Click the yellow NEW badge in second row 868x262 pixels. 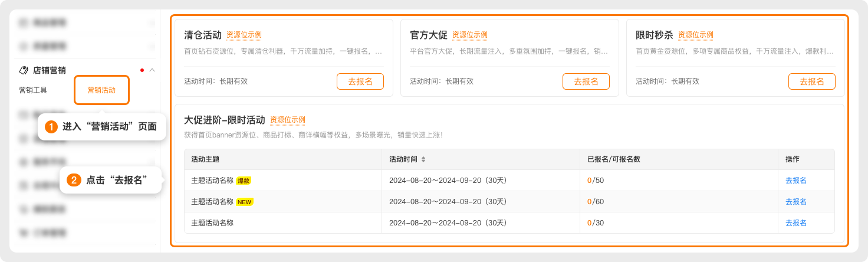[x=244, y=202]
